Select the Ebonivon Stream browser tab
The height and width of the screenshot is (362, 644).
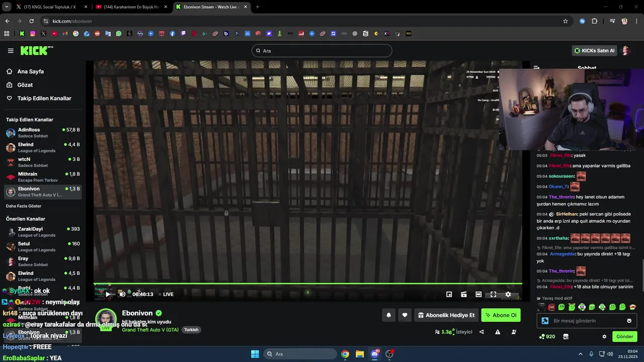pos(211,7)
